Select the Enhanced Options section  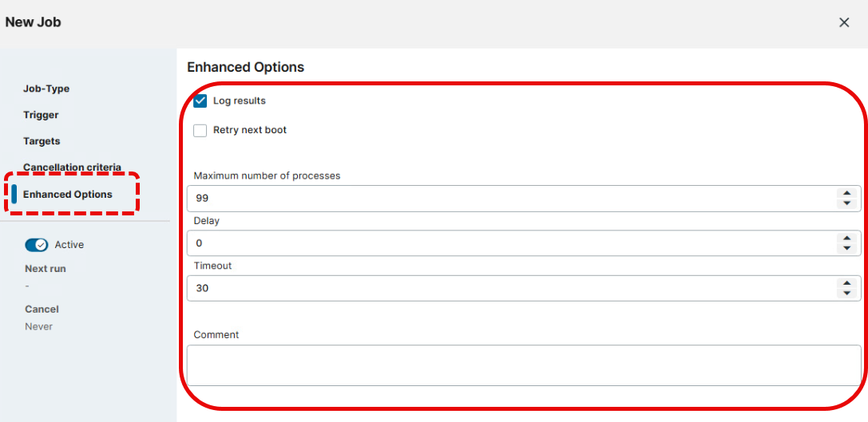click(x=68, y=195)
